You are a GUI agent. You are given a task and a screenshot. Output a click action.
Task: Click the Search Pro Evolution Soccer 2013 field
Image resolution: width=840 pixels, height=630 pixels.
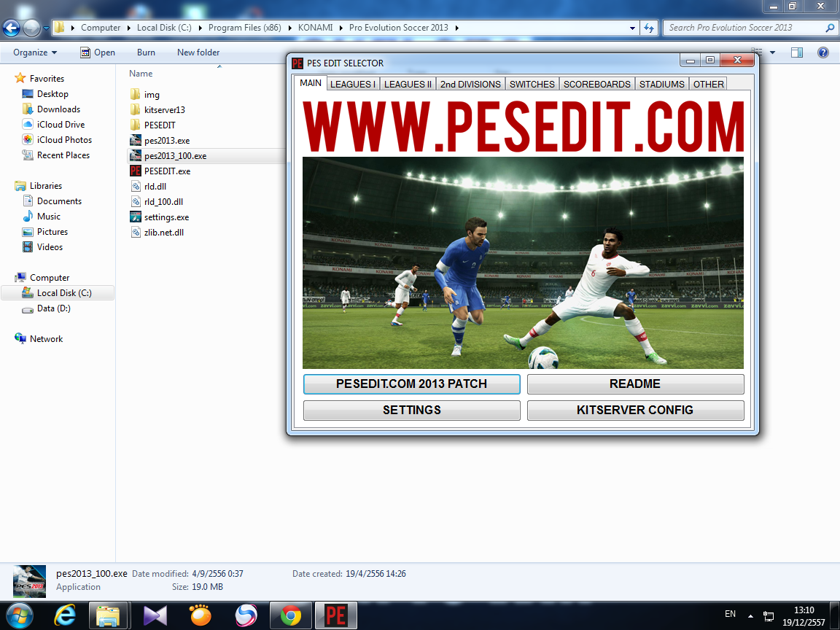pyautogui.click(x=750, y=28)
